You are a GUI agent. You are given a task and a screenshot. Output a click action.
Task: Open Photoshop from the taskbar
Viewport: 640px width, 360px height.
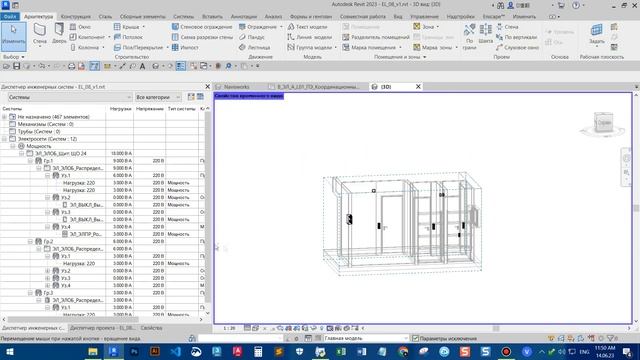pos(134,351)
